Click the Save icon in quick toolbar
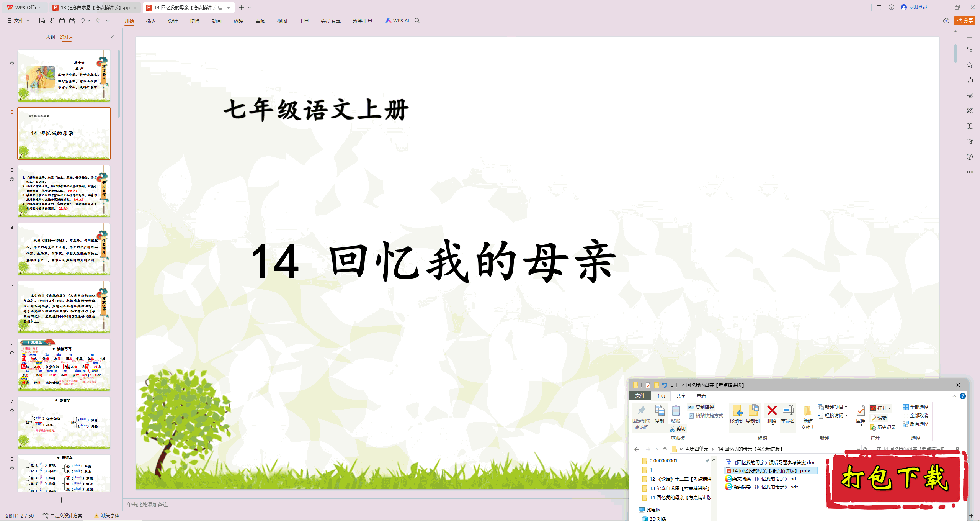The width and height of the screenshot is (980, 521). (x=42, y=21)
